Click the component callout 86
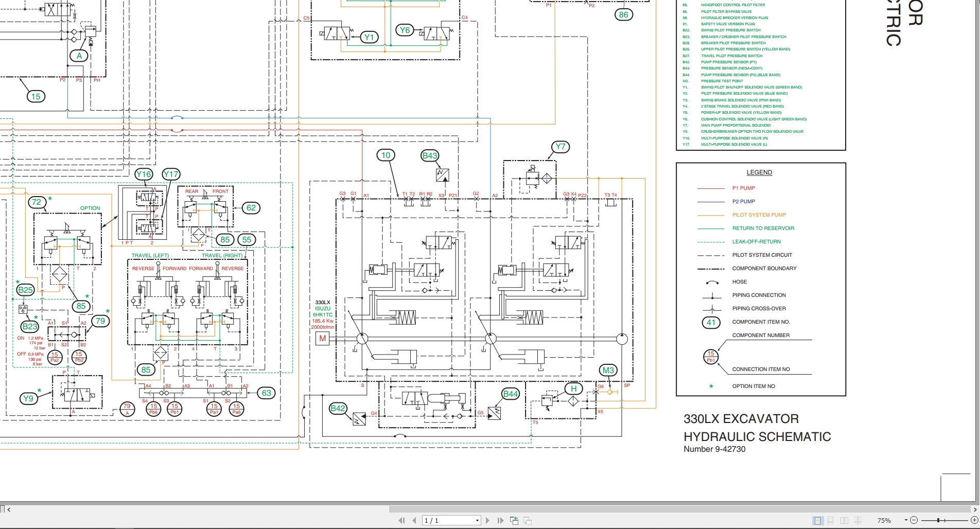The height and width of the screenshot is (529, 980). 624,14
